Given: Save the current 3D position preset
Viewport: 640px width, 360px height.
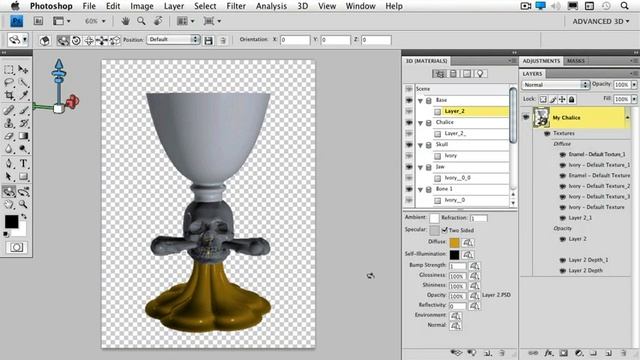Looking at the screenshot, I should (209, 40).
